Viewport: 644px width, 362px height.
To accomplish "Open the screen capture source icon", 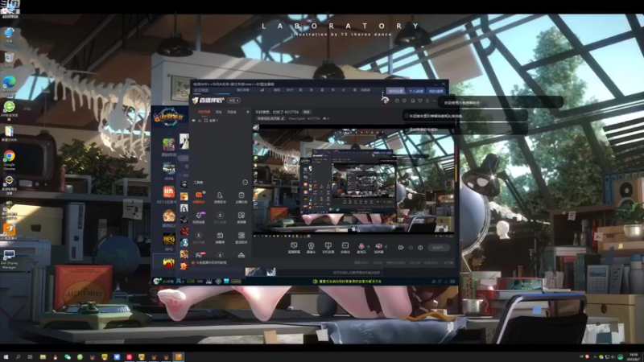I will pyautogui.click(x=294, y=246).
